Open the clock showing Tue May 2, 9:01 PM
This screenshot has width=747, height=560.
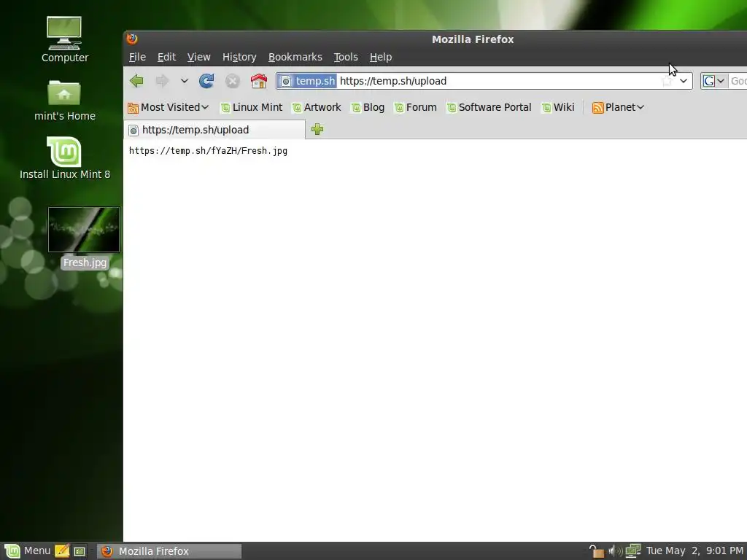694,551
